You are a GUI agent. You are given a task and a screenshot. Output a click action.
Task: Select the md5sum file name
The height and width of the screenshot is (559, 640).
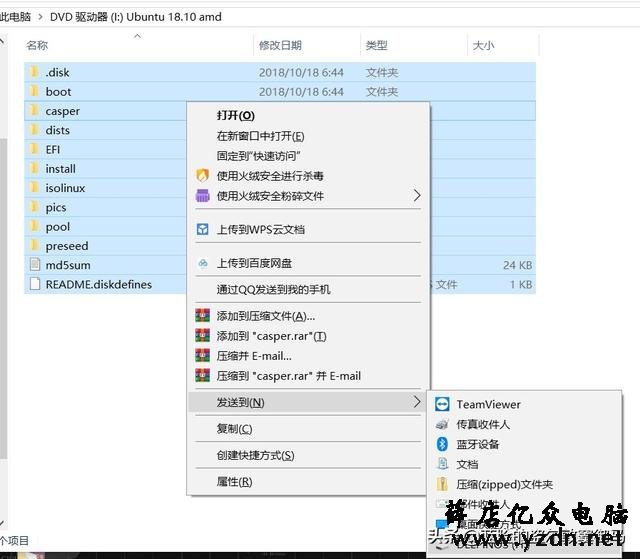[68, 265]
